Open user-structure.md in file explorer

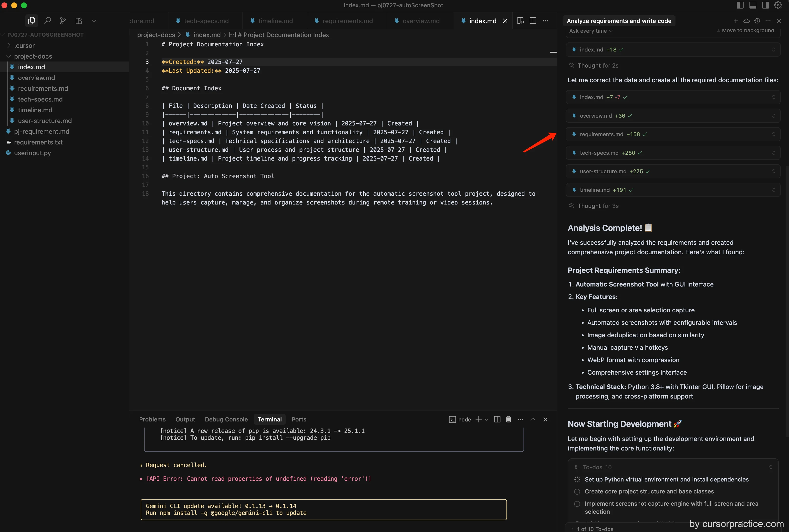point(64,121)
